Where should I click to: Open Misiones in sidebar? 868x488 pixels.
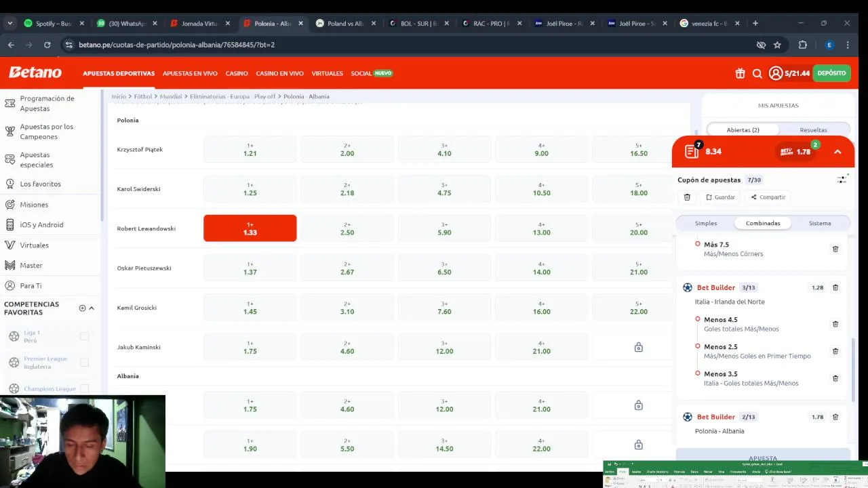34,204
